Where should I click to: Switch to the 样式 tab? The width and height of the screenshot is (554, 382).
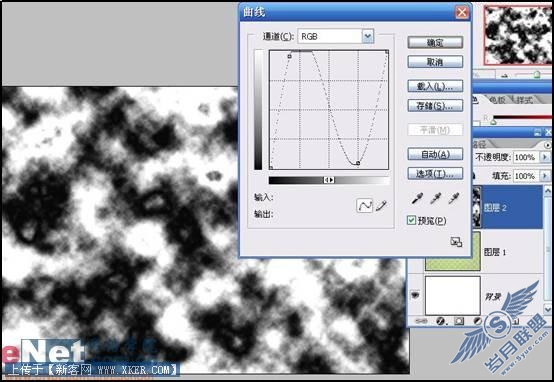524,100
